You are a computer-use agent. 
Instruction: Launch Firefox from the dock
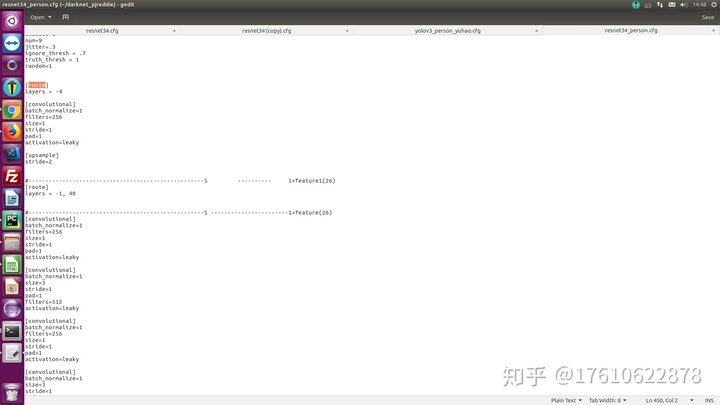[11, 132]
